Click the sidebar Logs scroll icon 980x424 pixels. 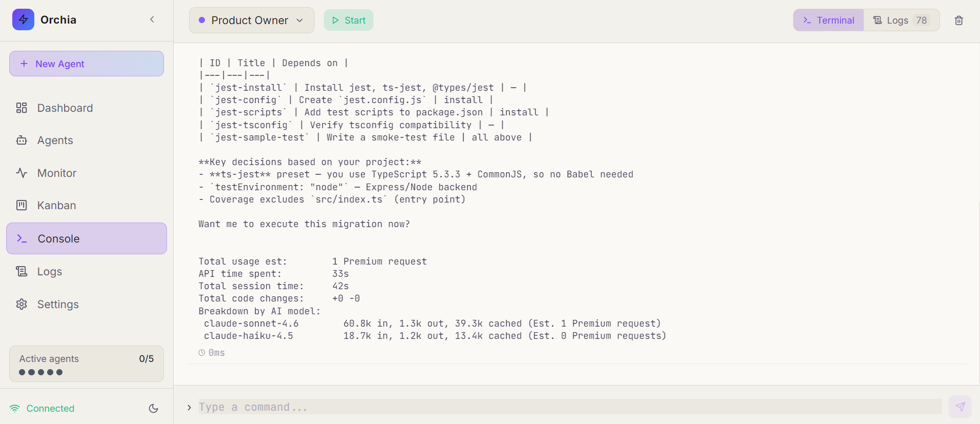22,271
